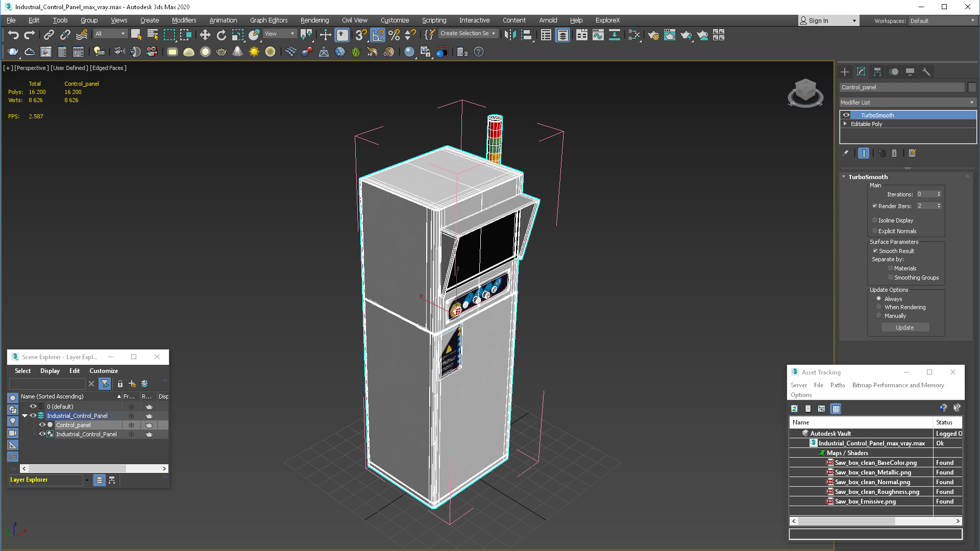Select Manually update option
The width and height of the screenshot is (980, 551).
point(879,315)
